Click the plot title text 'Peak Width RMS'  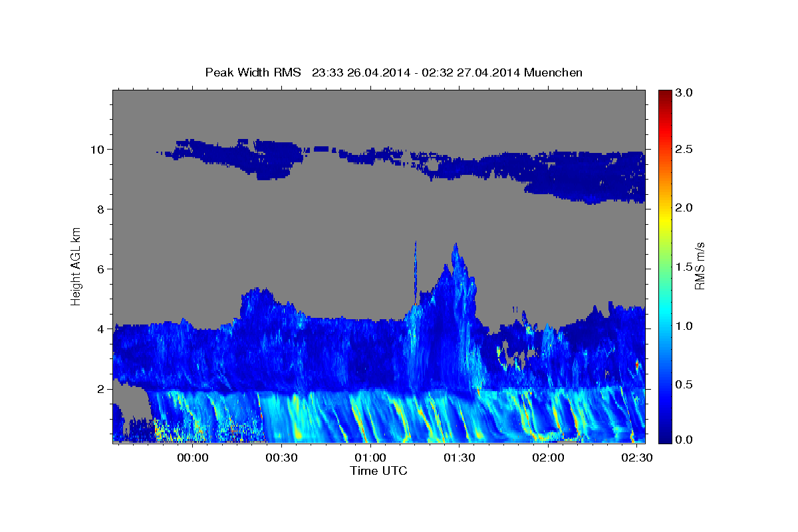point(253,72)
